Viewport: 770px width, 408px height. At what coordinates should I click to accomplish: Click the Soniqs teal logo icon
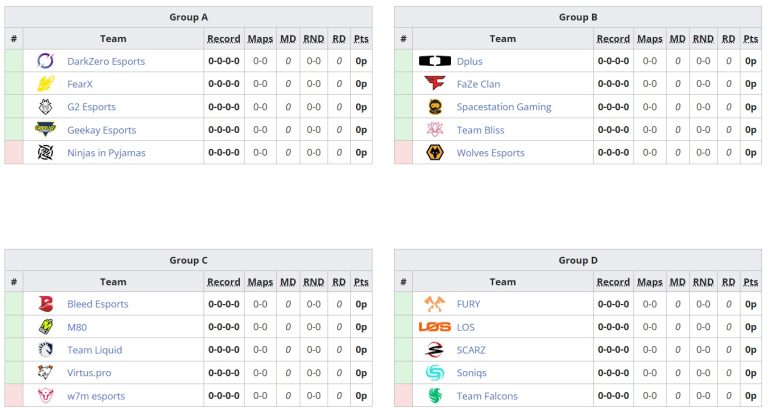(x=435, y=373)
